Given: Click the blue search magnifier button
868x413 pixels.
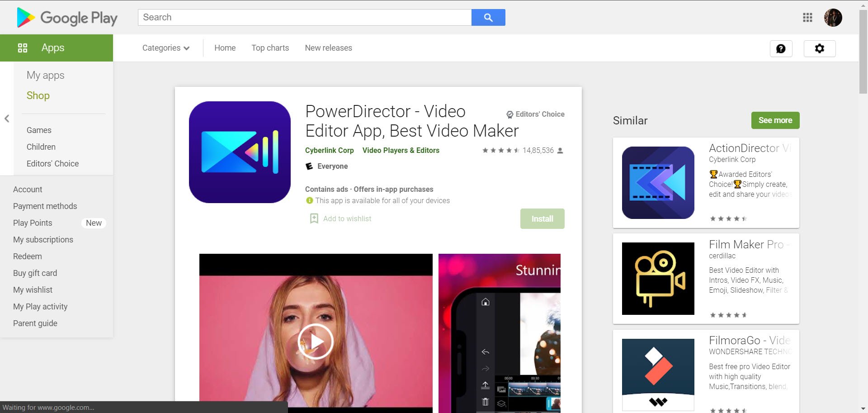Looking at the screenshot, I should 488,17.
